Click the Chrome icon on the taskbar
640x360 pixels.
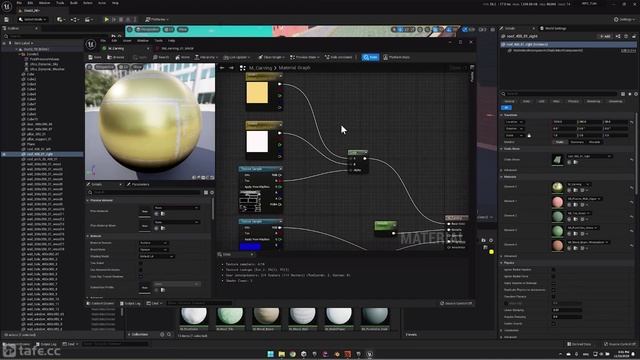pos(293,354)
